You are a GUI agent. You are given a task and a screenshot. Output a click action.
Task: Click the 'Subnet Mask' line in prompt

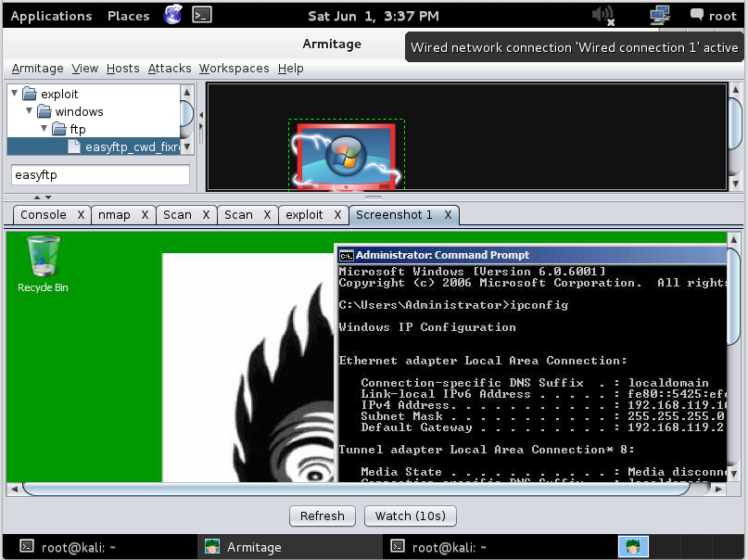click(542, 416)
